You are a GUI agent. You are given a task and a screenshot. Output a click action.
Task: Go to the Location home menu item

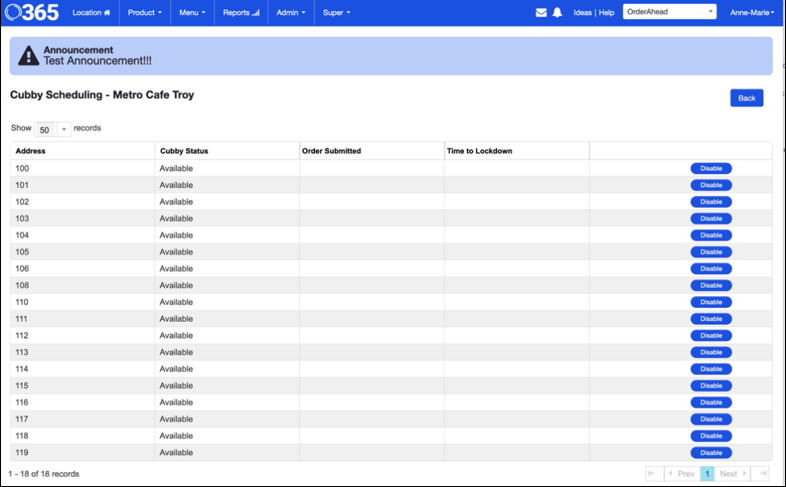pyautogui.click(x=91, y=13)
